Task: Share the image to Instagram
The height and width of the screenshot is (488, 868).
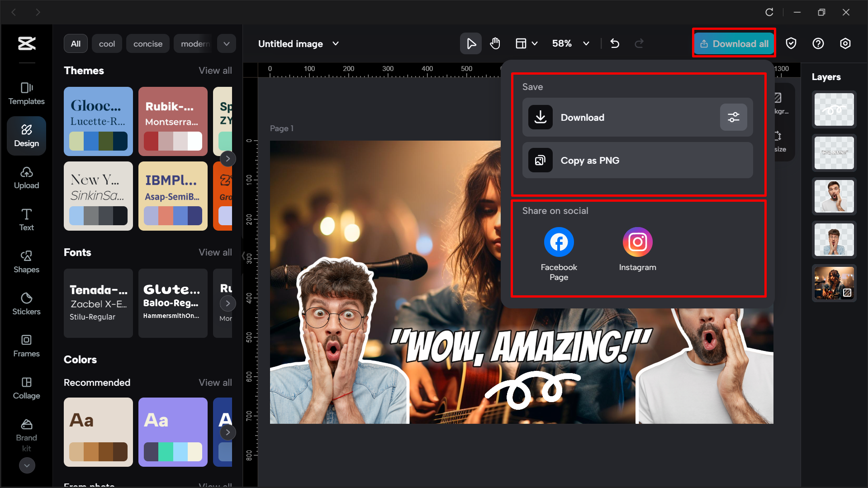Action: click(x=637, y=242)
